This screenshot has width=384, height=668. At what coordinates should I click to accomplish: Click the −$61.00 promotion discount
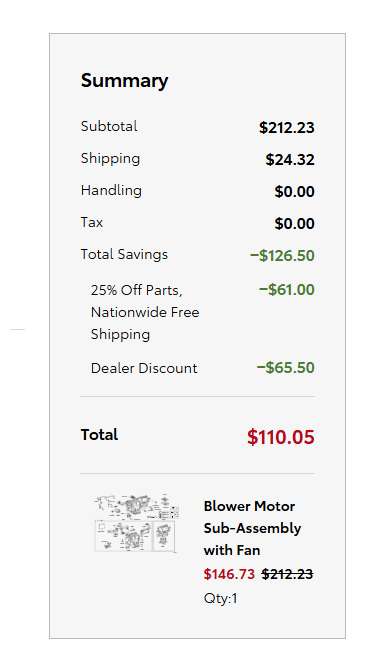click(x=287, y=290)
